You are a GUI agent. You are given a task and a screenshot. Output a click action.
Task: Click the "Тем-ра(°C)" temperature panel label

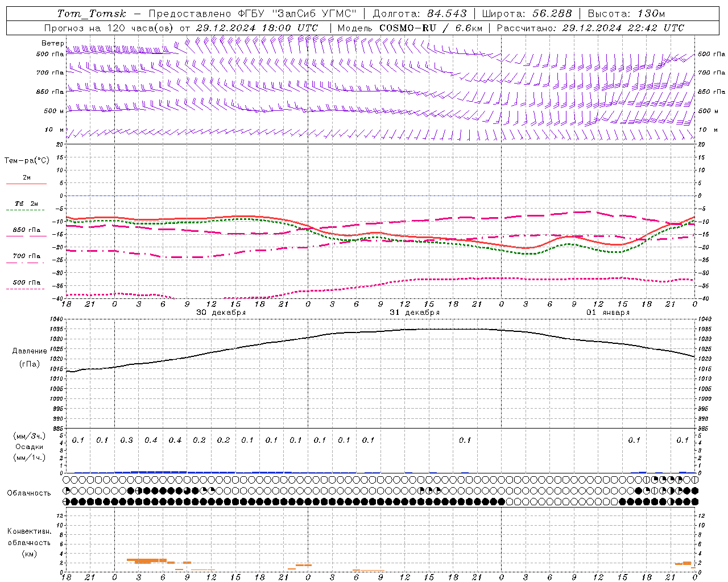[x=27, y=161]
